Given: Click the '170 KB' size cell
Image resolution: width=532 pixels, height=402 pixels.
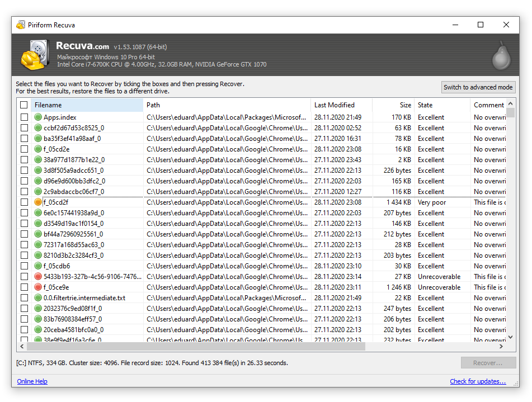Looking at the screenshot, I should click(401, 117).
